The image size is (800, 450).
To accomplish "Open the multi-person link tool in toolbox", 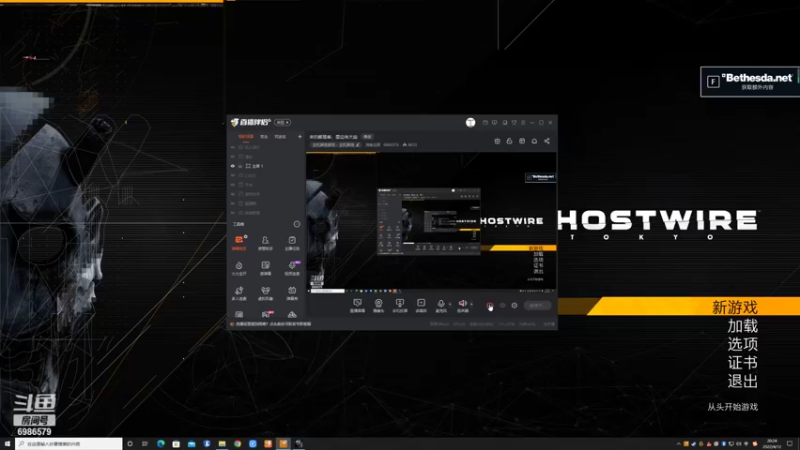I will [x=239, y=292].
